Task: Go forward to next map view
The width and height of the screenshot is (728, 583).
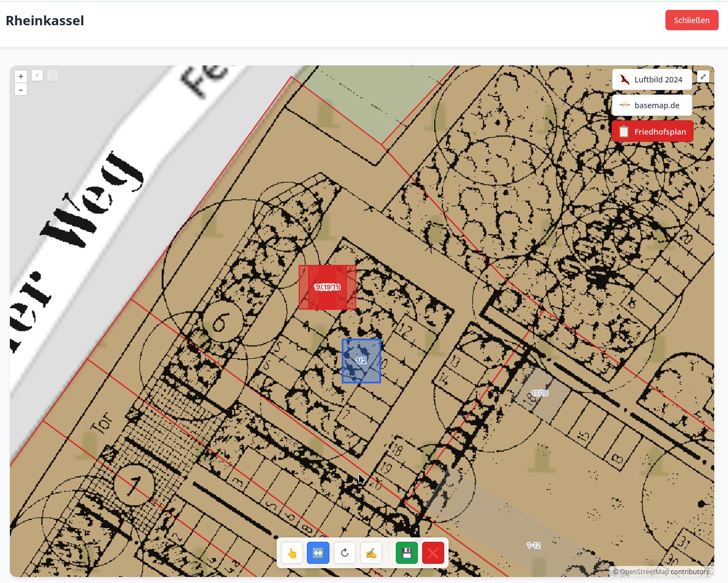Action: (x=53, y=75)
